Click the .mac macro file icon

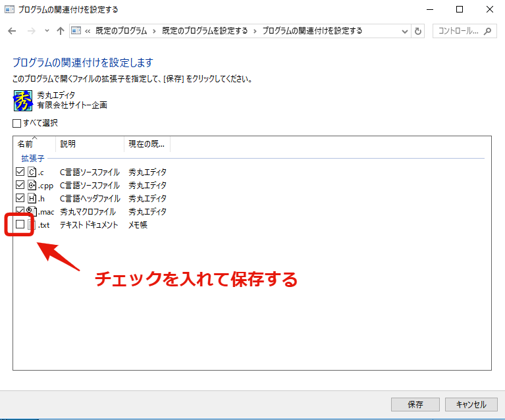(x=32, y=211)
